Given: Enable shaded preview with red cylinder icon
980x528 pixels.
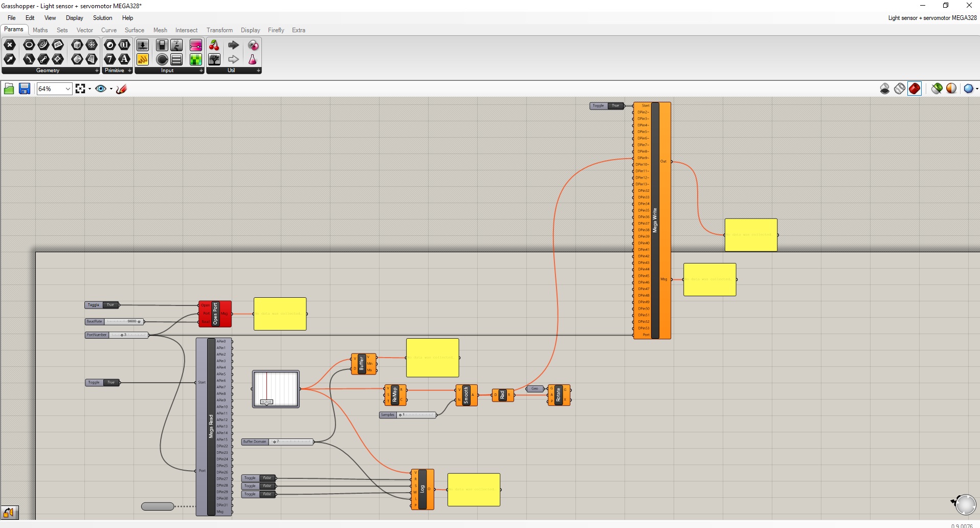Looking at the screenshot, I should point(915,89).
